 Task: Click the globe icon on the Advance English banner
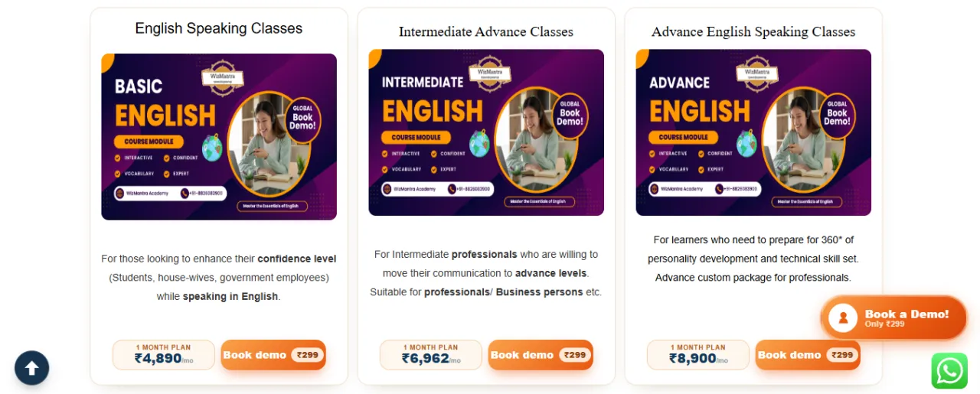[746, 143]
